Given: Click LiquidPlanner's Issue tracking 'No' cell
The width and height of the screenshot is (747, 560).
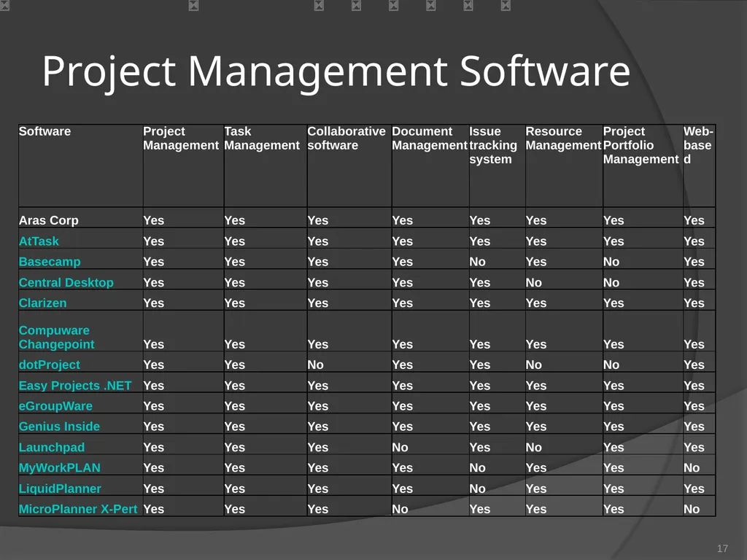Looking at the screenshot, I should click(x=498, y=486).
